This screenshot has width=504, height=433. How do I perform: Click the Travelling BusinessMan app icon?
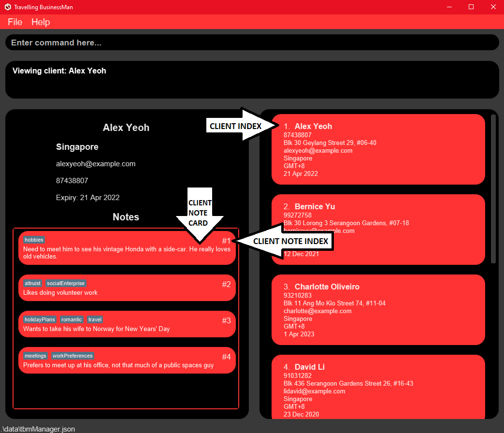(x=8, y=7)
